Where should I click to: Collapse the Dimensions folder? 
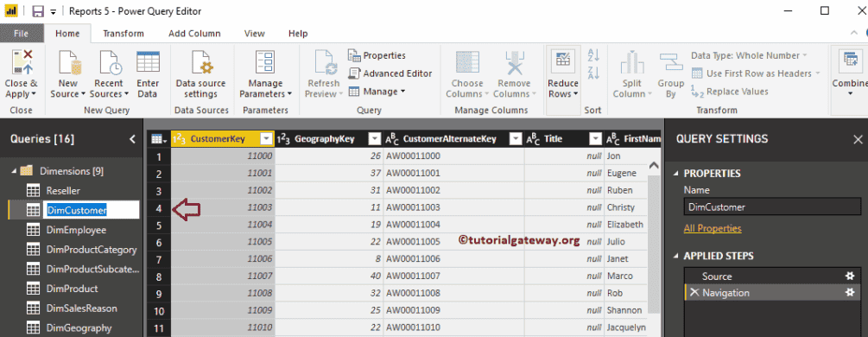click(14, 171)
